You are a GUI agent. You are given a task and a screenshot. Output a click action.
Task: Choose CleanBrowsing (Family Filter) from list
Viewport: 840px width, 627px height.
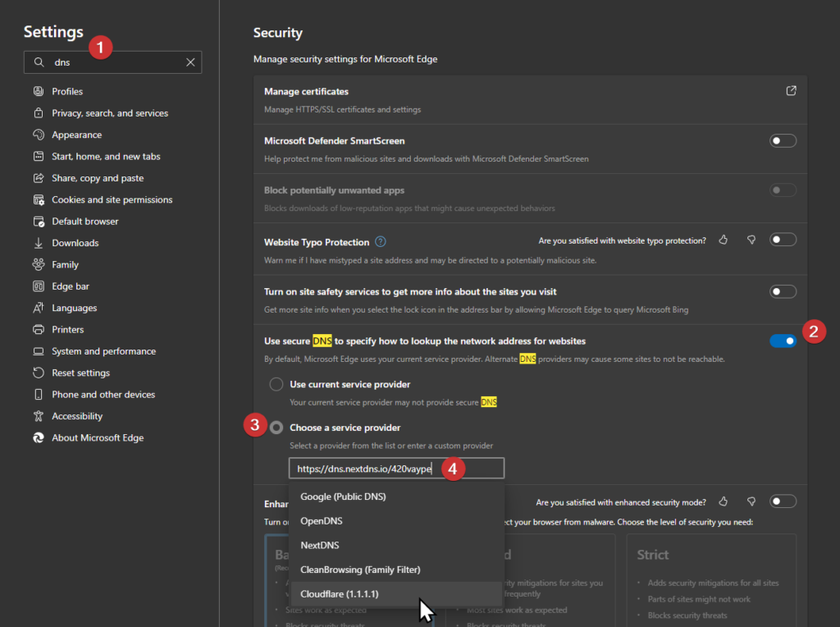(x=396, y=570)
